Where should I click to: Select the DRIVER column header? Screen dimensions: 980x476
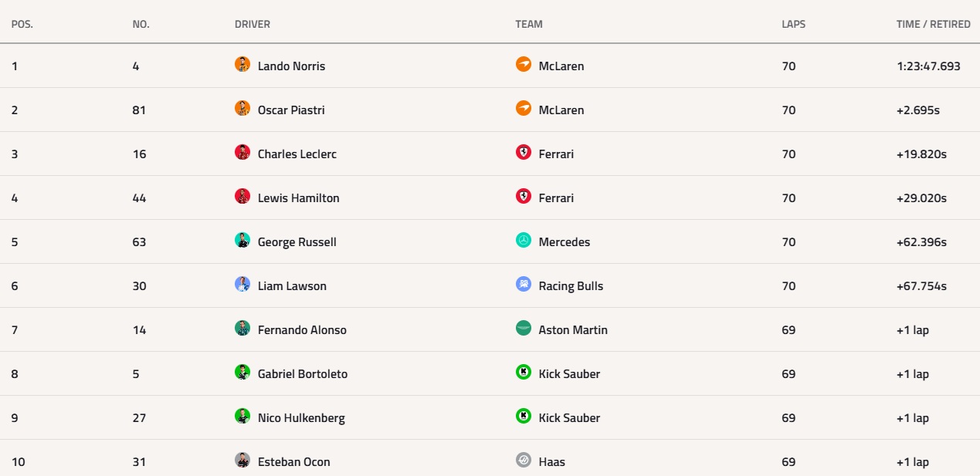click(x=253, y=24)
